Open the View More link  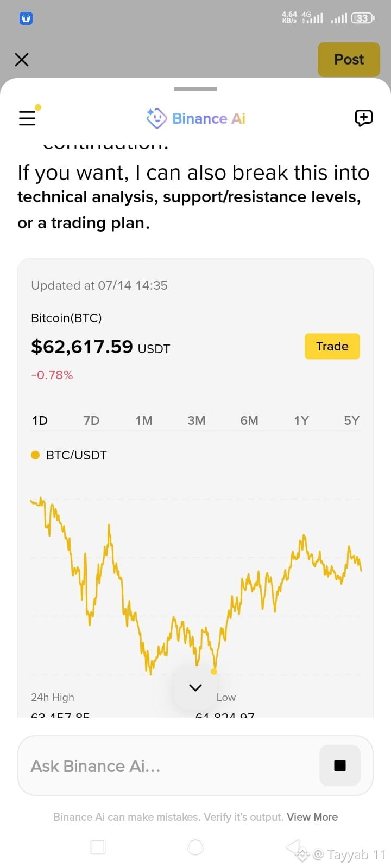[312, 817]
